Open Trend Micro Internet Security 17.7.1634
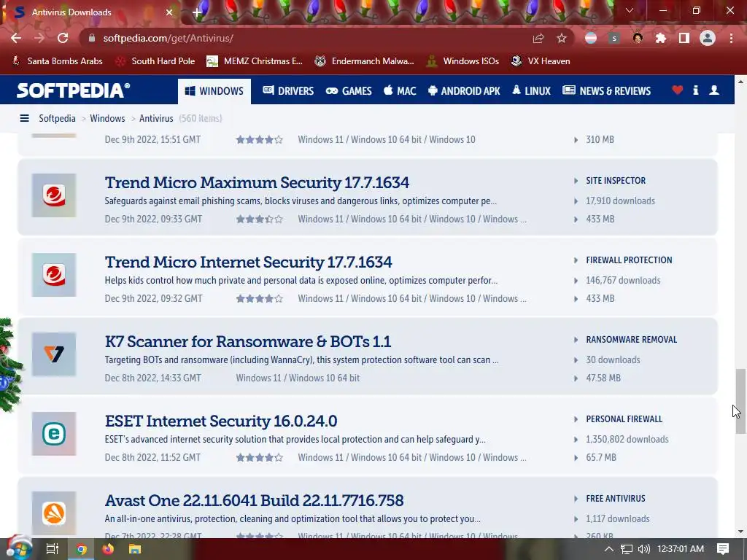Viewport: 747px width, 560px height. 248,262
